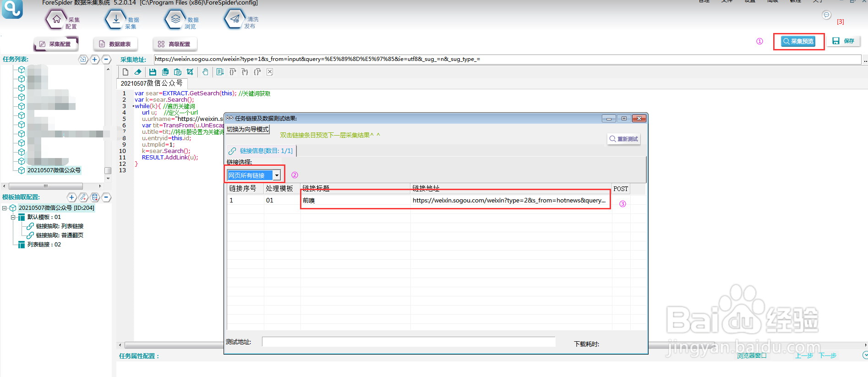
Task: Click the 重新测试 button in dialog
Action: [x=624, y=139]
